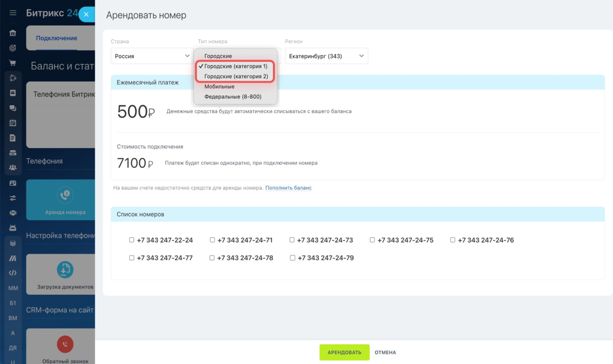Open the company building icon in sidebar
613x364 pixels.
(x=13, y=33)
